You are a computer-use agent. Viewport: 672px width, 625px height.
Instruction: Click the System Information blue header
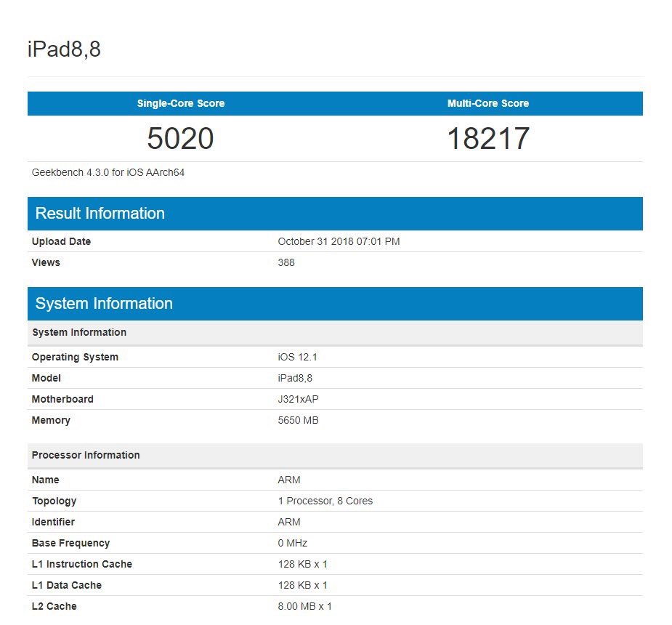pos(104,304)
